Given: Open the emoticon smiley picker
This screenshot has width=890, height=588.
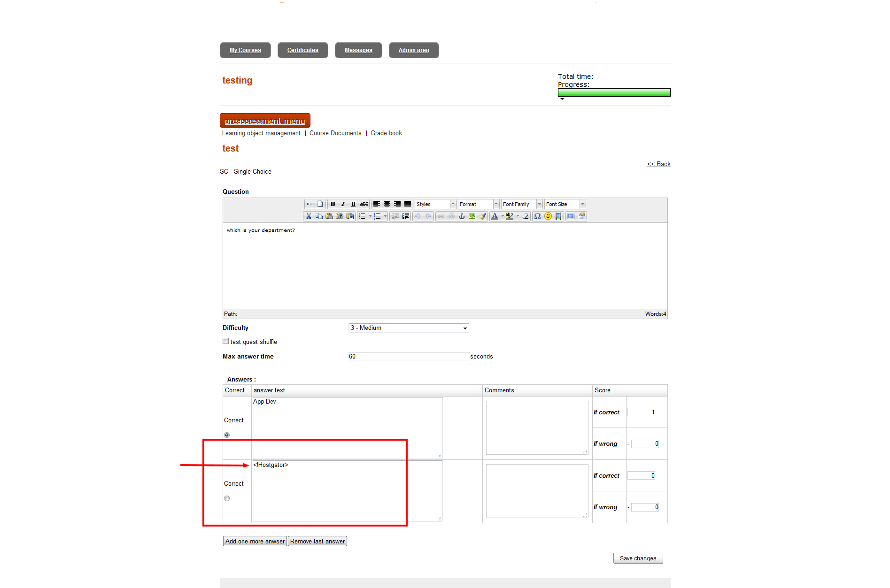Looking at the screenshot, I should (x=548, y=216).
